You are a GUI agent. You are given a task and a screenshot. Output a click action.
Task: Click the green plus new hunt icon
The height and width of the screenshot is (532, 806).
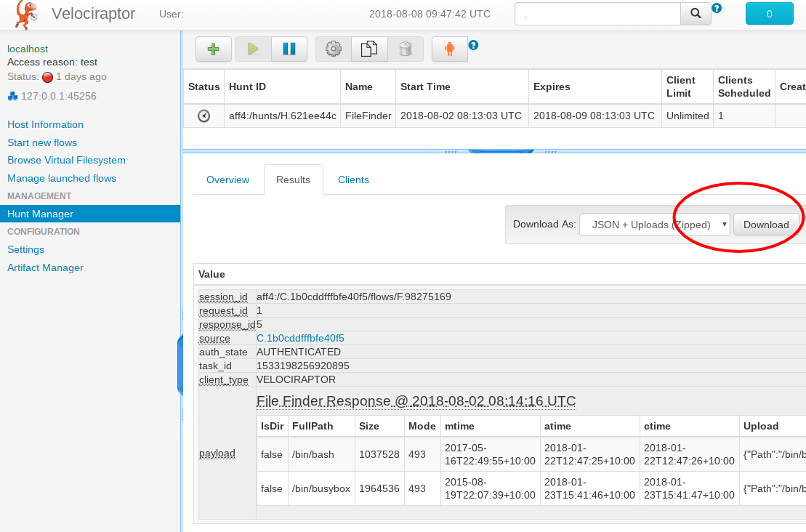coord(214,49)
